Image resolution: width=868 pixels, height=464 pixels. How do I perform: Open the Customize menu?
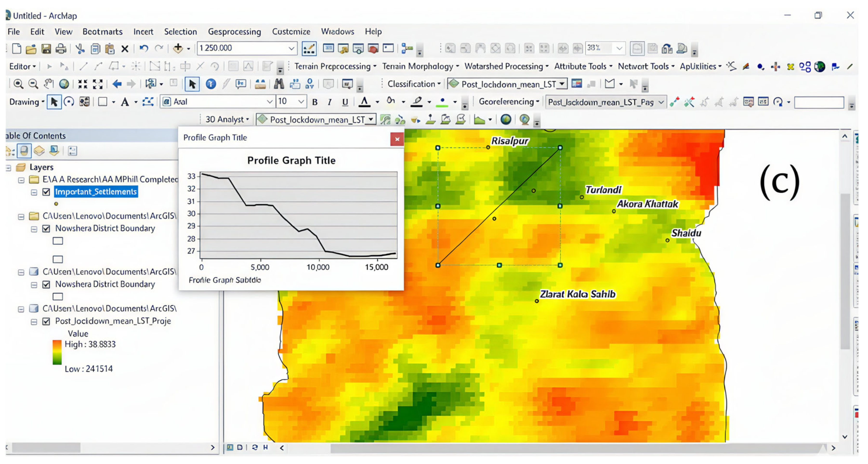tap(291, 32)
